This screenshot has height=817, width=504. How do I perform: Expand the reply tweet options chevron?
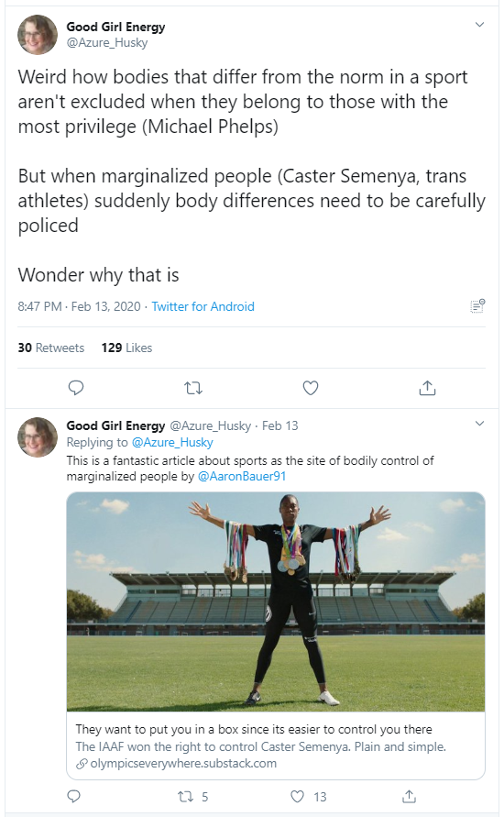[480, 424]
